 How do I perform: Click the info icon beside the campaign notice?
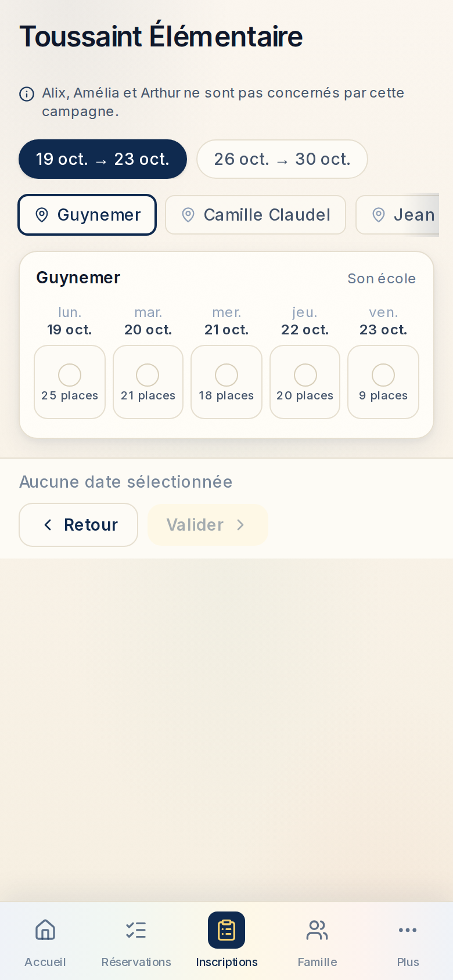[x=27, y=94]
